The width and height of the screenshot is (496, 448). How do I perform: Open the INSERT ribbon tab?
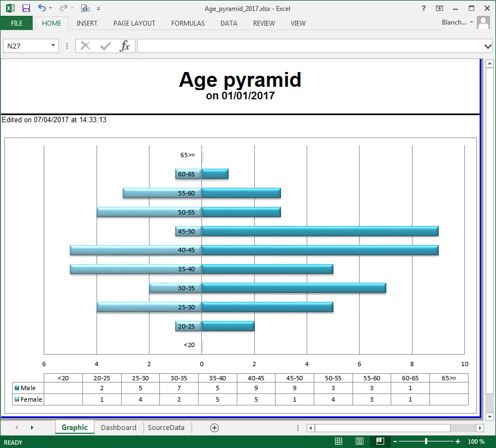click(87, 23)
